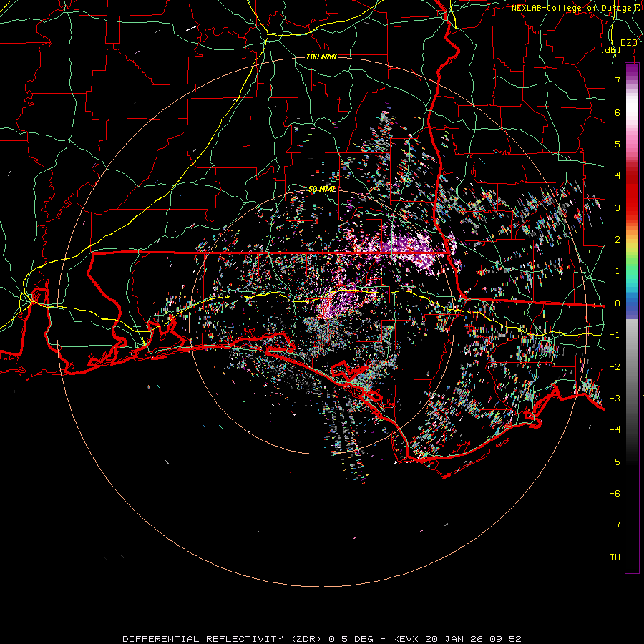Click the 0 value on the color scale
Image resolution: width=644 pixels, height=644 pixels.
tap(618, 303)
